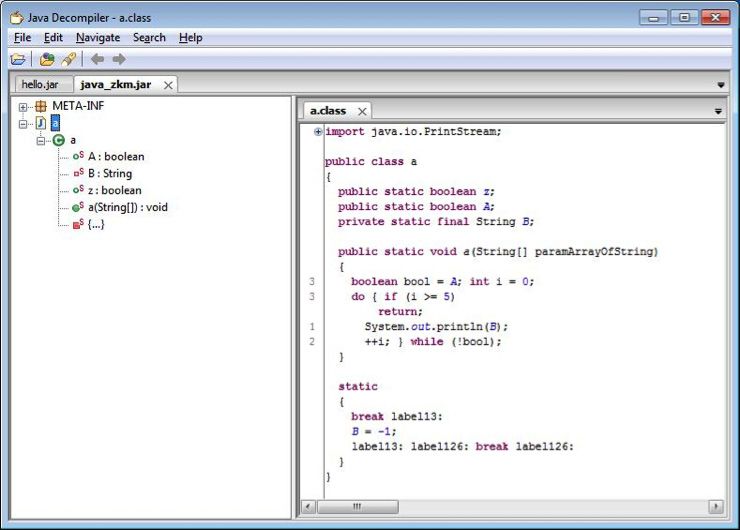Click 'B = -1;' in static block

coord(374,431)
